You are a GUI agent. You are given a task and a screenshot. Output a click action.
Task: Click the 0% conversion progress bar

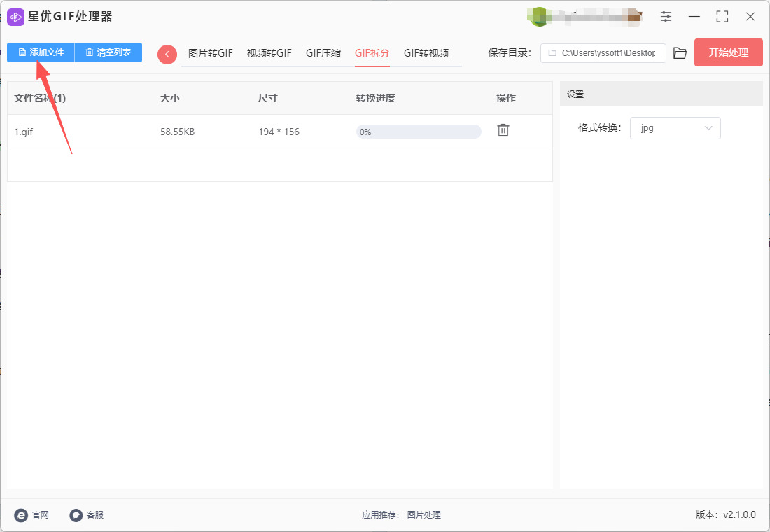click(419, 132)
